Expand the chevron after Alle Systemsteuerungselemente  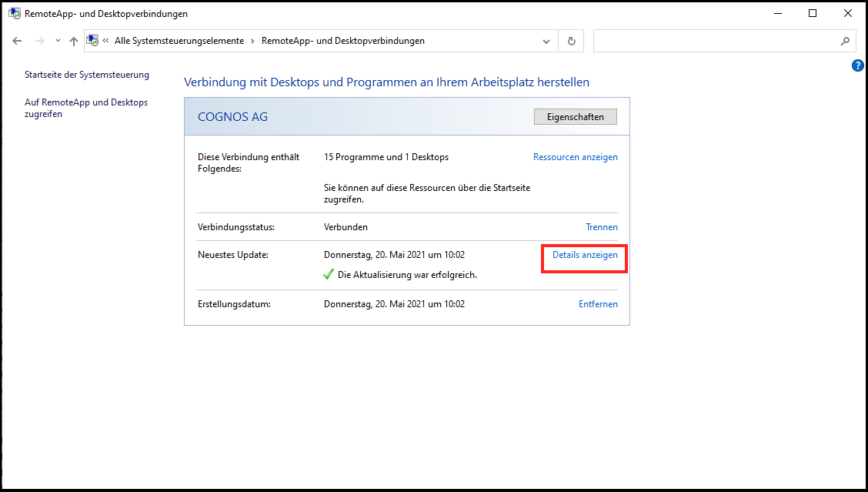(252, 41)
